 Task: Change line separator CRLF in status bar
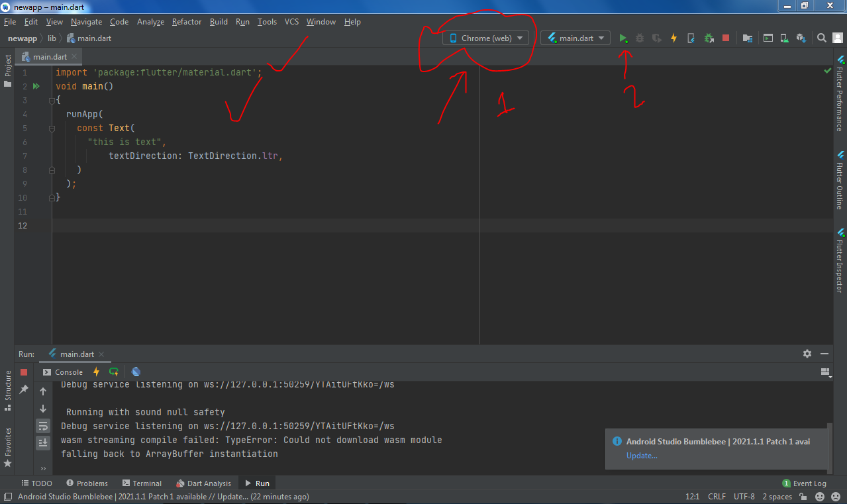point(717,497)
